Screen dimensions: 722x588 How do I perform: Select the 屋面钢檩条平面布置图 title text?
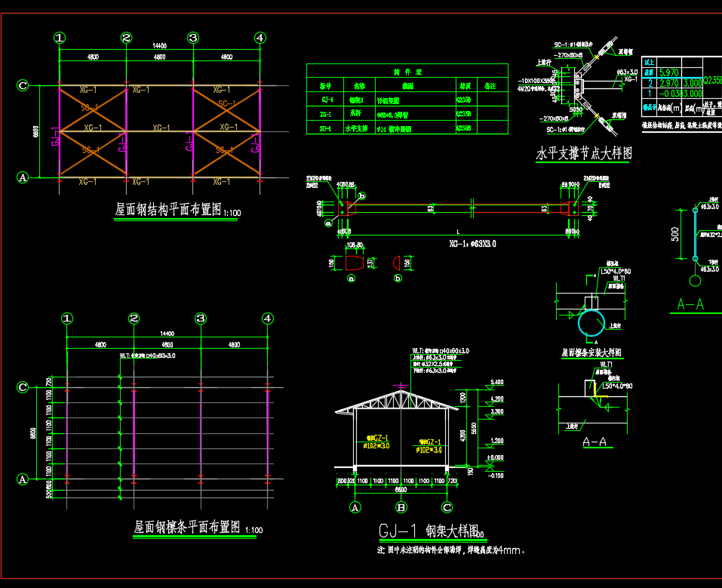pyautogui.click(x=188, y=526)
